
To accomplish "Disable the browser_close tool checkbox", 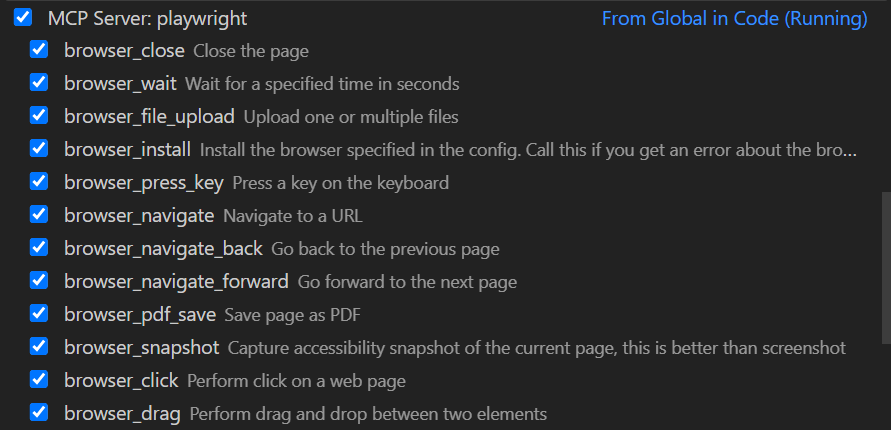I will coord(39,50).
